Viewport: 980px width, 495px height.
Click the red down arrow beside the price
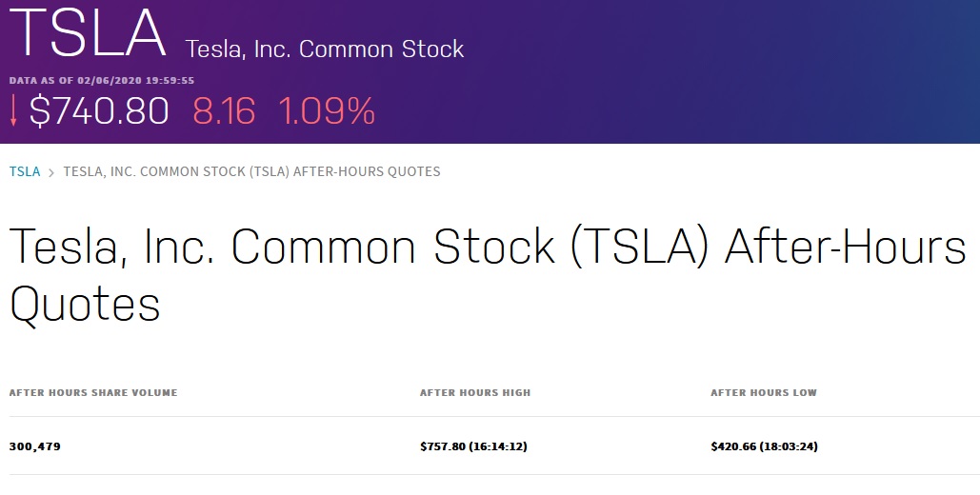[14, 111]
